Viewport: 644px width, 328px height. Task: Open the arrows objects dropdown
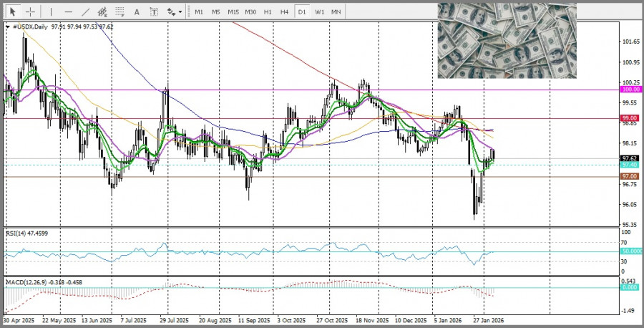pos(173,12)
